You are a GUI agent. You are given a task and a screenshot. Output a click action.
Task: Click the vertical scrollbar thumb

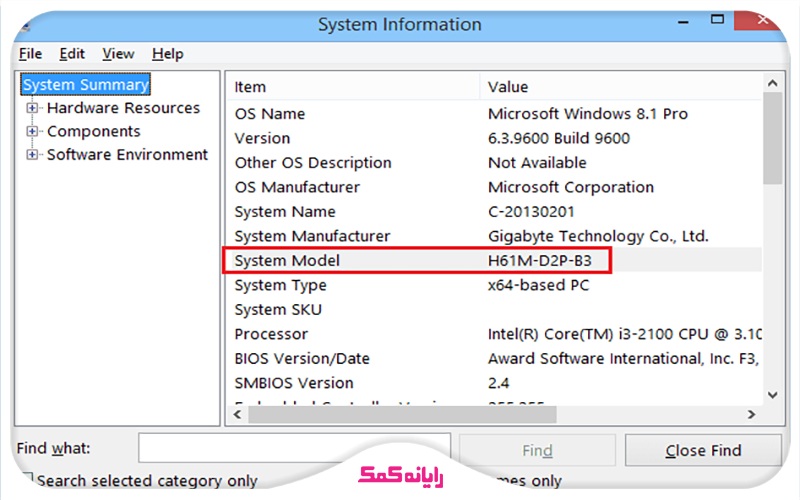click(771, 140)
